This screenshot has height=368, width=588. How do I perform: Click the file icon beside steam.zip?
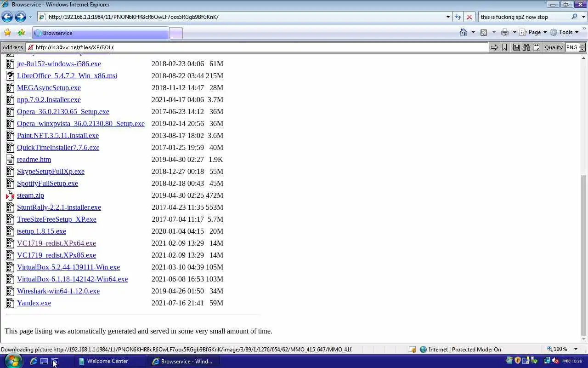[10, 195]
